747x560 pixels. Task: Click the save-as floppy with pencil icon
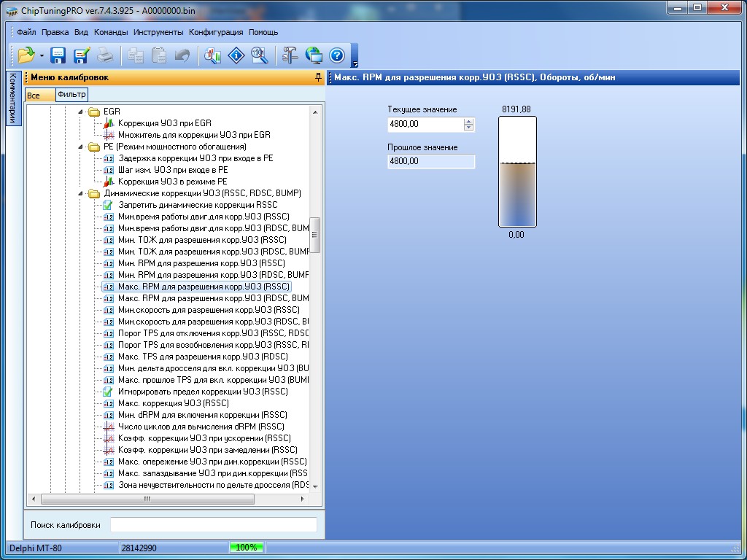pyautogui.click(x=81, y=55)
